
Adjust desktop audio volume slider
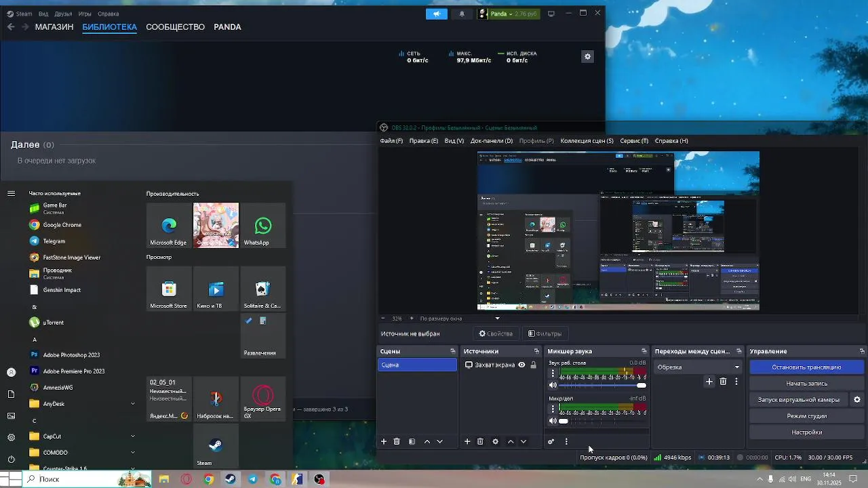pyautogui.click(x=603, y=385)
